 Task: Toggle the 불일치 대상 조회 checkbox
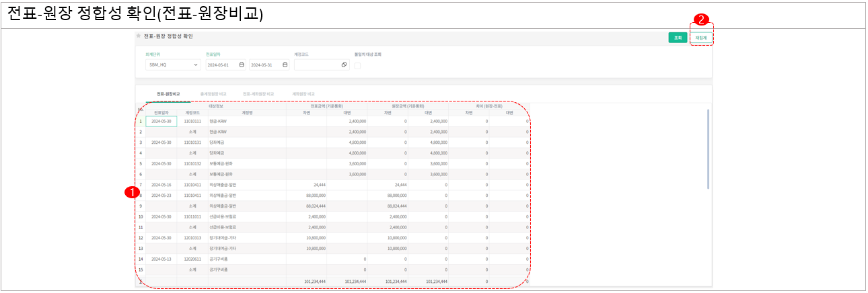(x=358, y=65)
